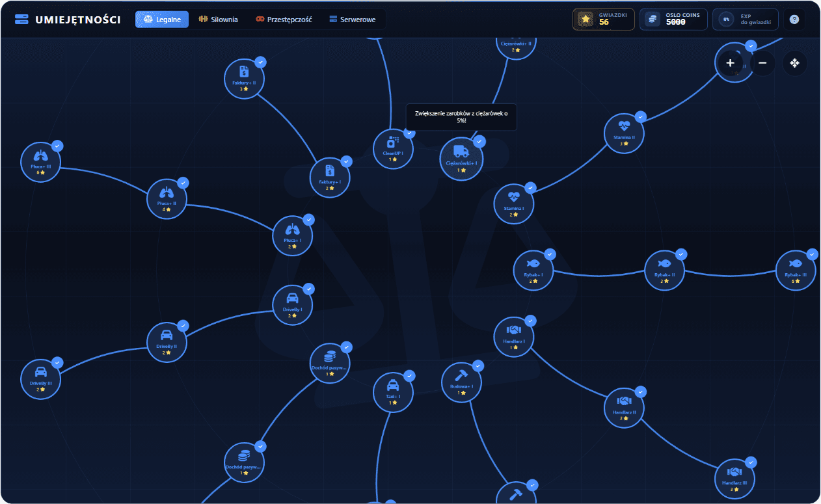
Task: Select the DriveBy II car node
Action: click(x=167, y=342)
